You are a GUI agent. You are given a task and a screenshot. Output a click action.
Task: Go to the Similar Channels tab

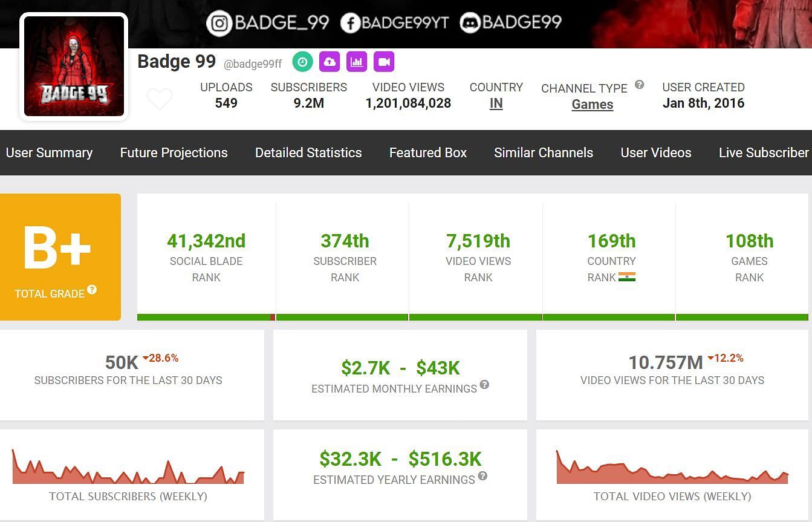click(x=544, y=153)
